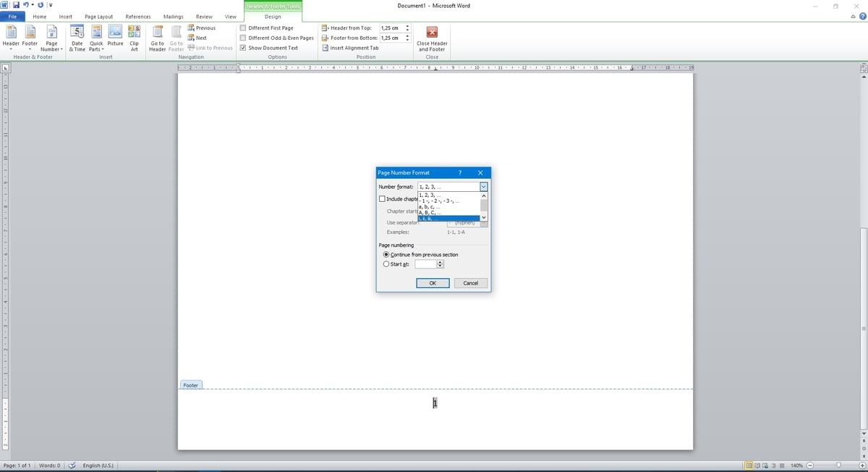Click OK in Page Number Format dialog

(x=432, y=282)
